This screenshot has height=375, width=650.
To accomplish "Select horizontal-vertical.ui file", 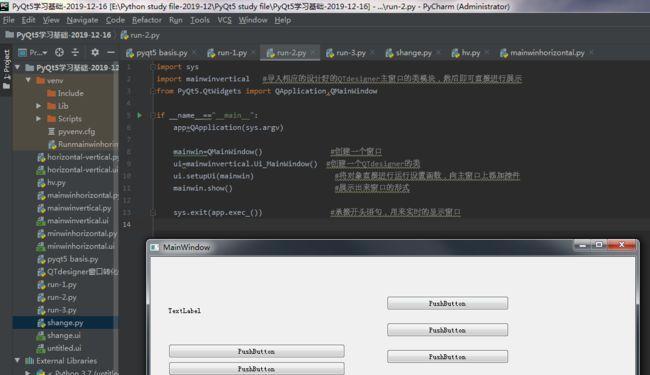I will pos(77,169).
